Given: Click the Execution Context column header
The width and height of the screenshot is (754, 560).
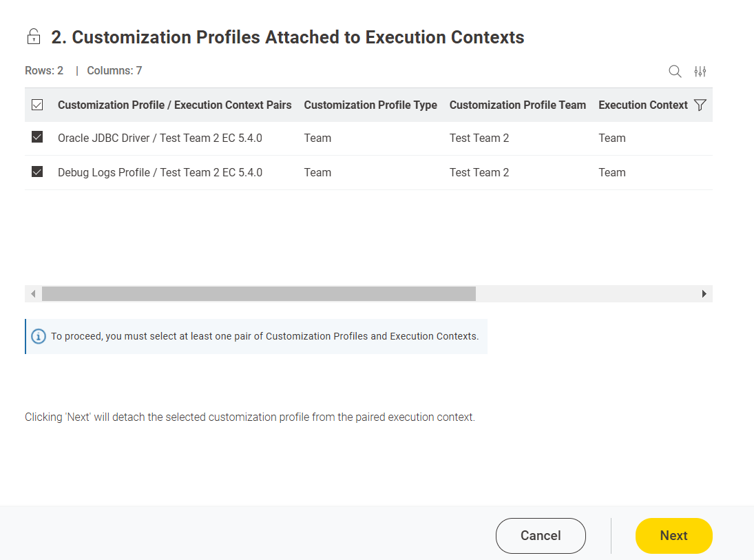Looking at the screenshot, I should click(642, 105).
